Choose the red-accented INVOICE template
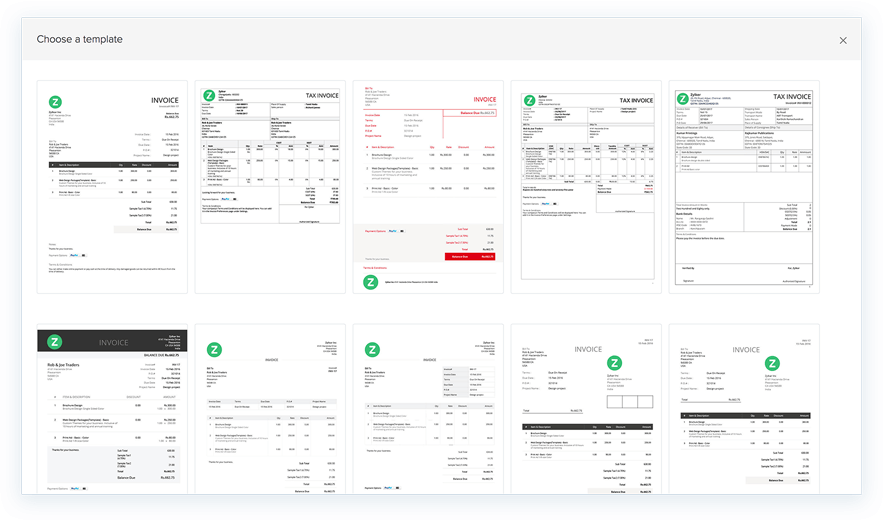This screenshot has width=883, height=520. click(428, 186)
